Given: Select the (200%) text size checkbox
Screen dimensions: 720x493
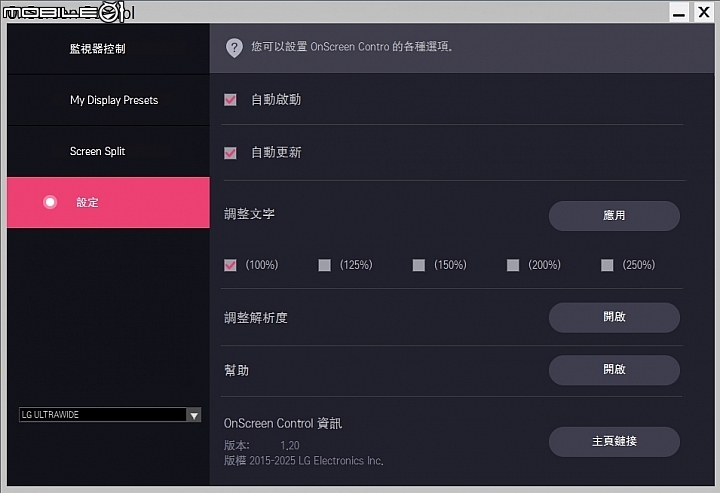Looking at the screenshot, I should [512, 265].
